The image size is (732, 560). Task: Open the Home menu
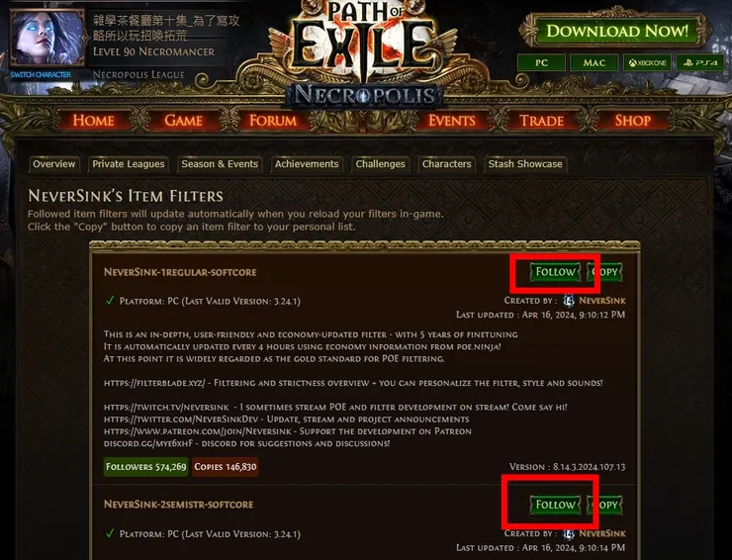coord(93,121)
